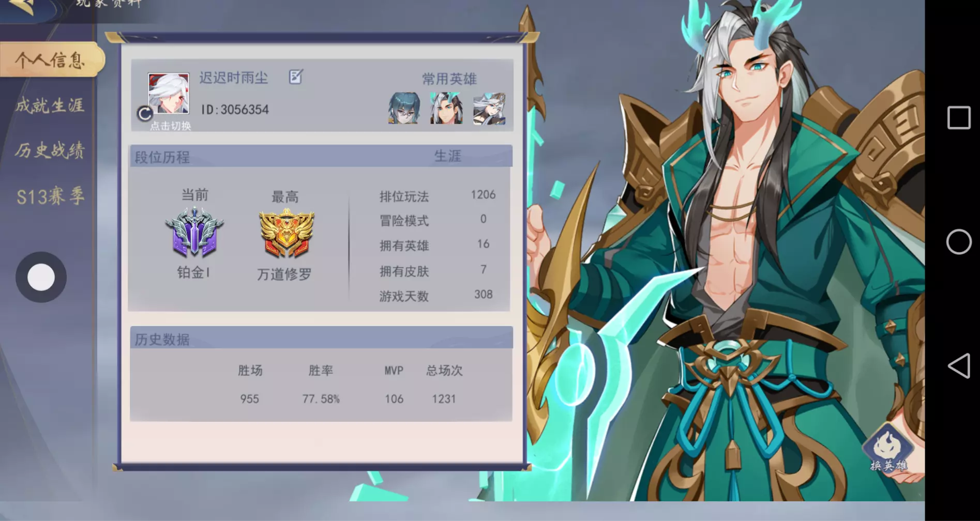This screenshot has width=980, height=521.
Task: Open the S13赛季 tab
Action: tap(50, 196)
